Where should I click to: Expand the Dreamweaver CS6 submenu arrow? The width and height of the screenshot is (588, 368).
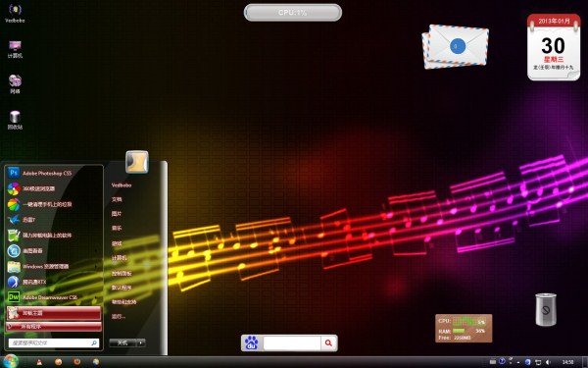[96, 297]
